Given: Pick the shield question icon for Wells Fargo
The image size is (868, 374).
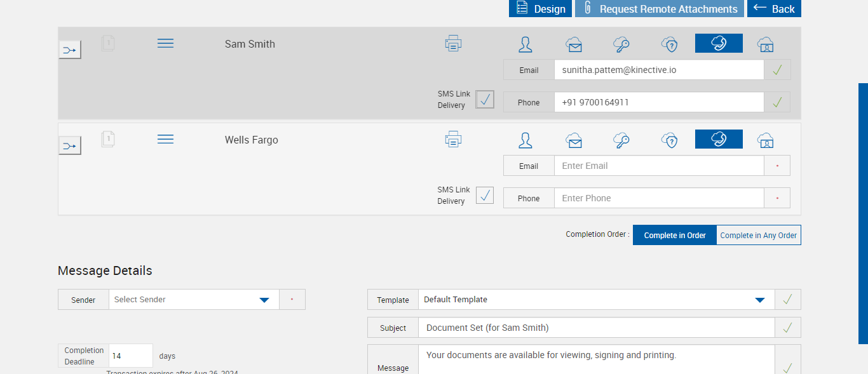Looking at the screenshot, I should (x=669, y=140).
